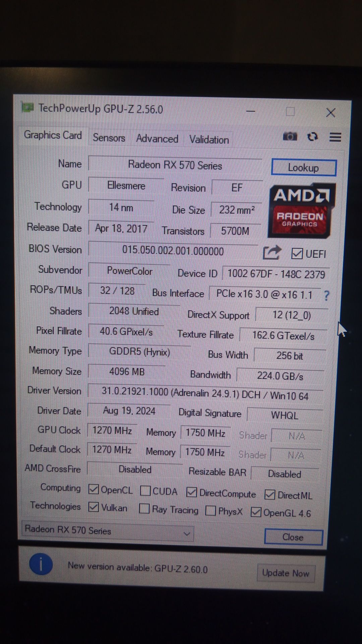Toggle the OpenCL checkbox
Viewport: 362px width, 644px height.
(x=93, y=490)
